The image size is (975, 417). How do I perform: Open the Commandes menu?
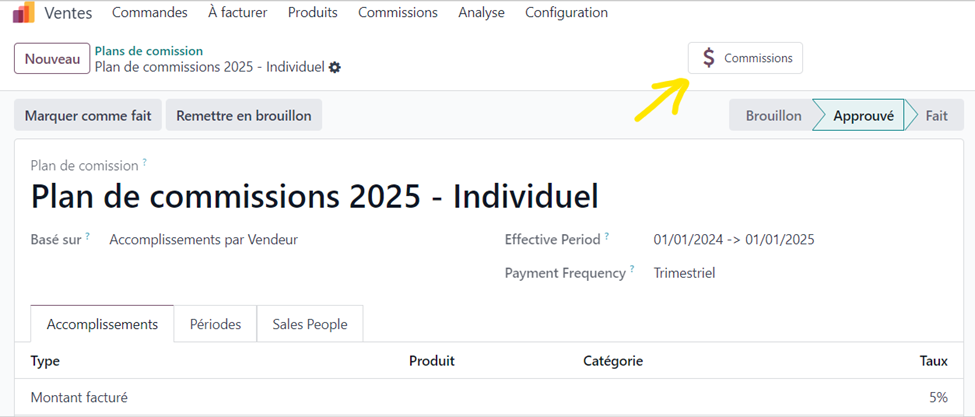click(x=150, y=12)
